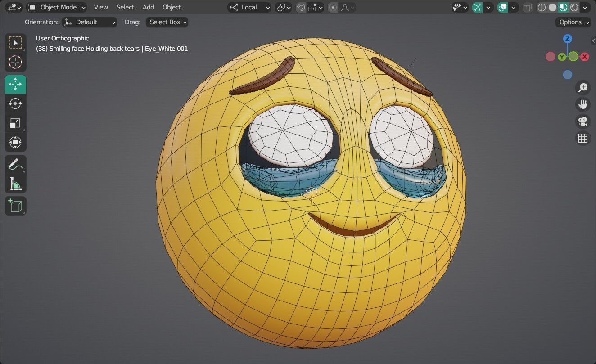Click the red negative X circle on gizmo
Viewport: 596px width, 364px height.
pyautogui.click(x=550, y=56)
